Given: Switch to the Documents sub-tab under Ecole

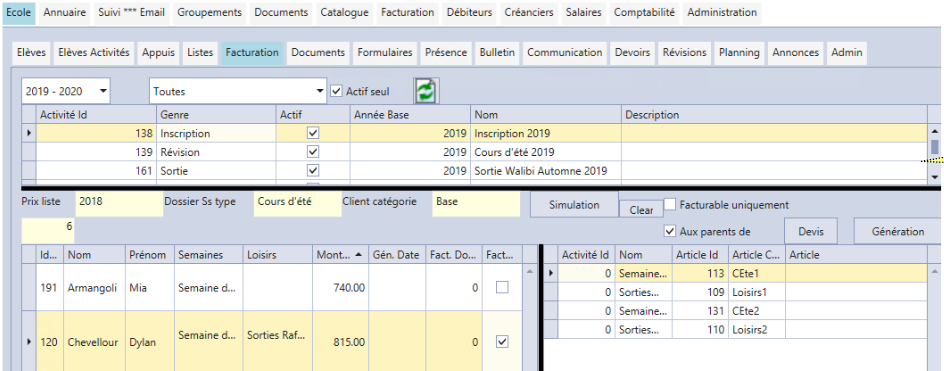Looking at the screenshot, I should point(318,52).
